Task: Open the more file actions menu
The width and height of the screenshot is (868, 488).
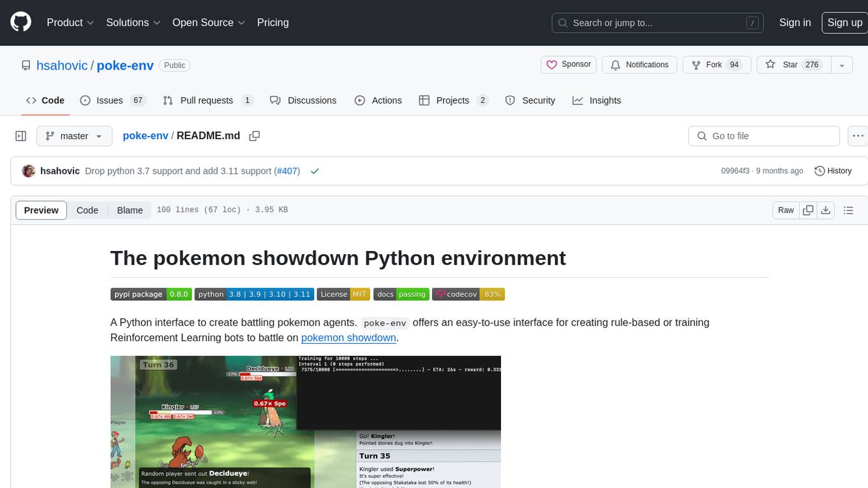Action: click(x=857, y=136)
